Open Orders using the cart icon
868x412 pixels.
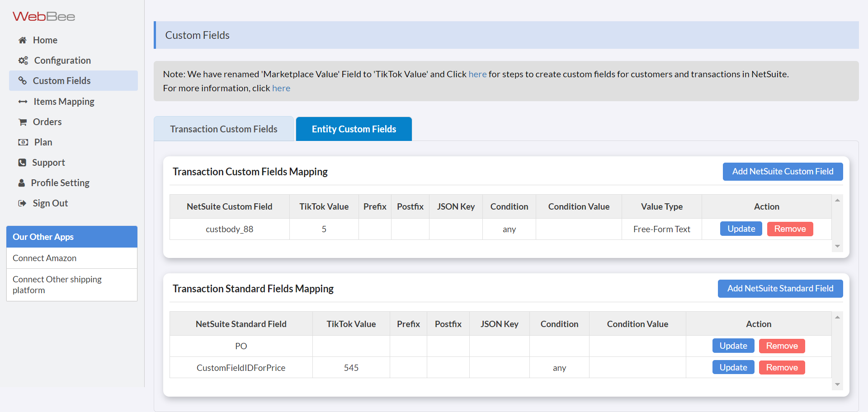(x=23, y=122)
